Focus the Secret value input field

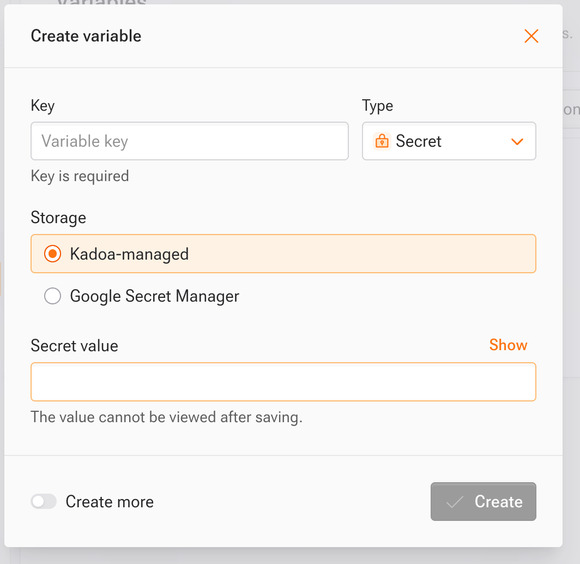283,382
